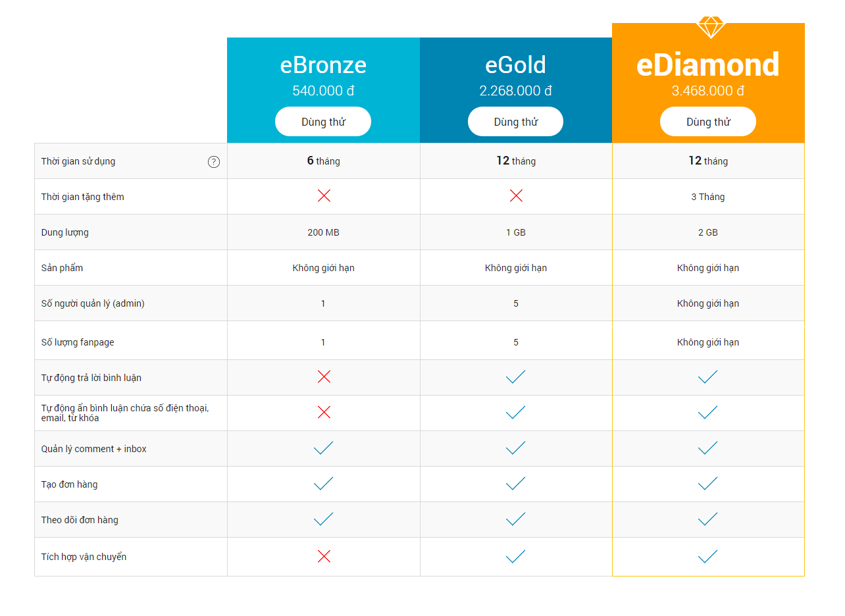Click eBronze auto-reply comment red X

[x=324, y=376]
